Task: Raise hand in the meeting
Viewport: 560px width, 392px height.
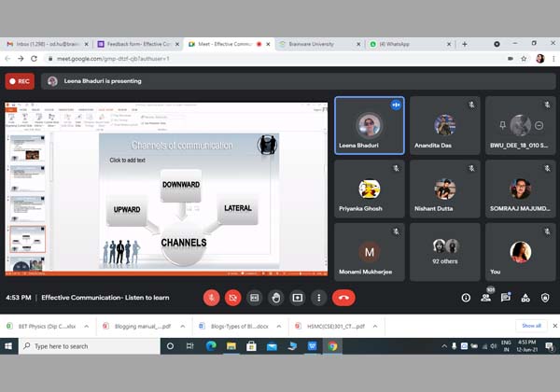Action: (x=276, y=298)
